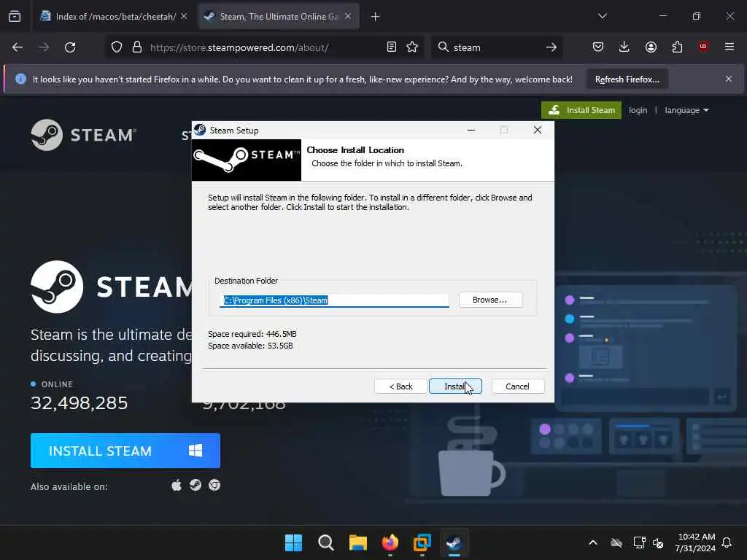Click the Steam Setup taskbar icon
Viewport: 747px width, 560px height.
454,542
